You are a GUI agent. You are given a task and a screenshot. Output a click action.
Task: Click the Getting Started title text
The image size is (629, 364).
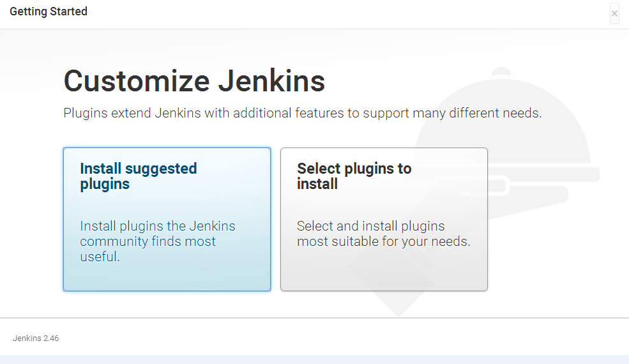point(49,11)
